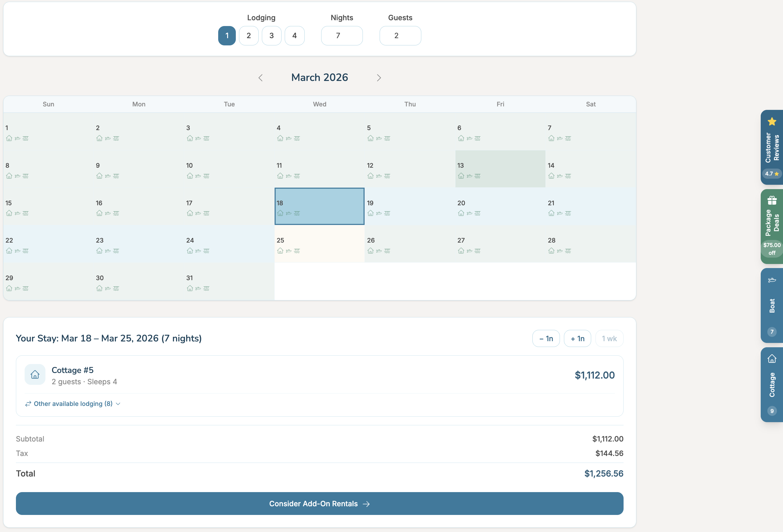Set stay length using the 1 wk button
This screenshot has height=532, width=783.
609,338
